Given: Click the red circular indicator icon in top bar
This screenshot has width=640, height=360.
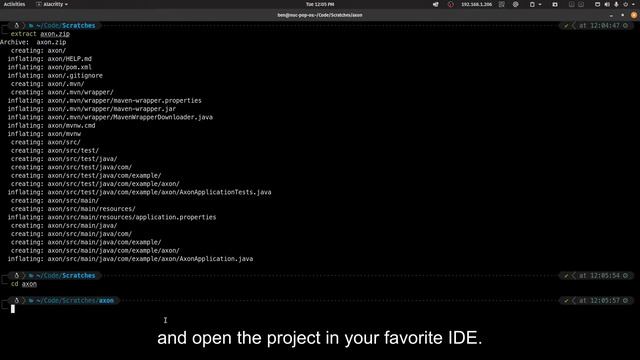Looking at the screenshot, I should click(451, 4).
